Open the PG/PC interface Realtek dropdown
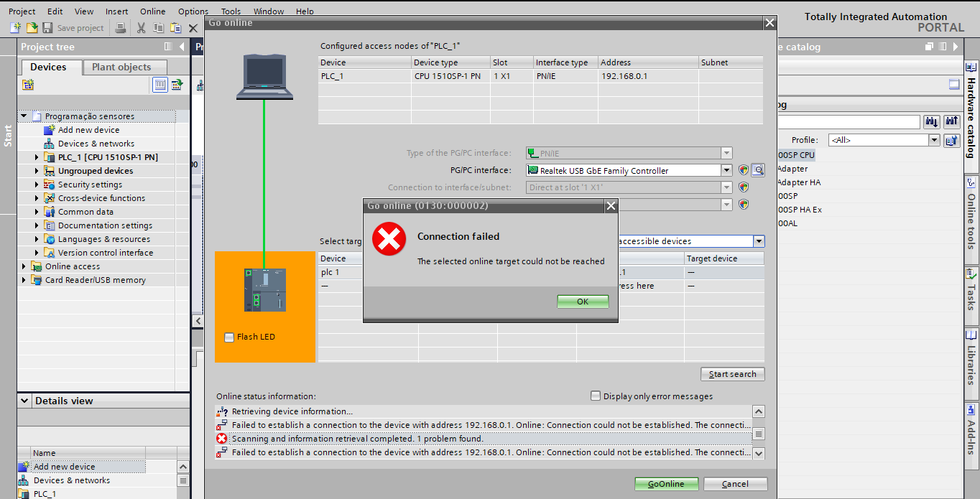 (726, 170)
